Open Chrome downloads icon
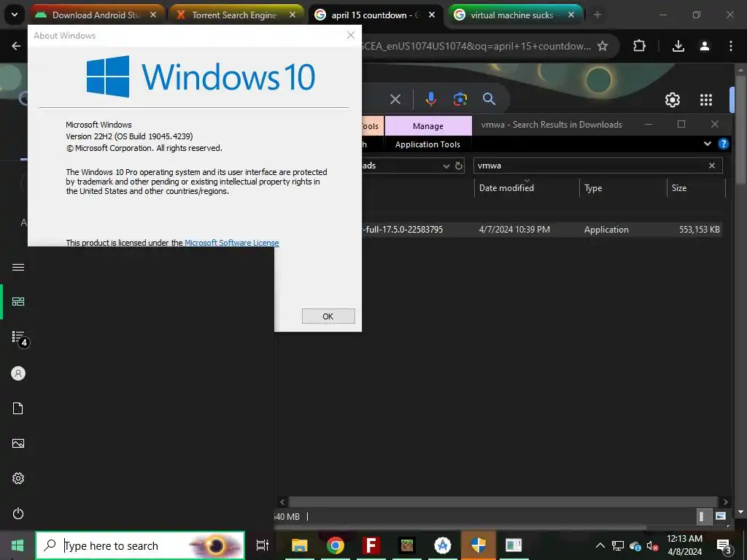This screenshot has height=560, width=747. pyautogui.click(x=678, y=46)
